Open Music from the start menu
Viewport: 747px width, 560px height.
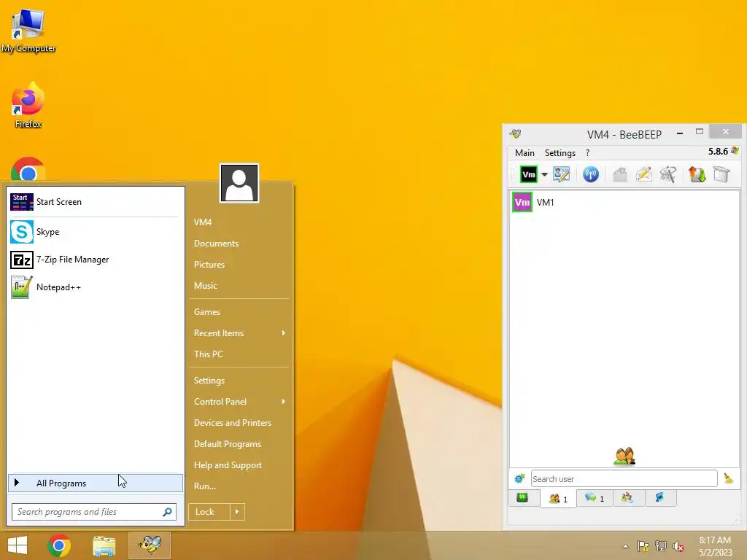click(205, 286)
